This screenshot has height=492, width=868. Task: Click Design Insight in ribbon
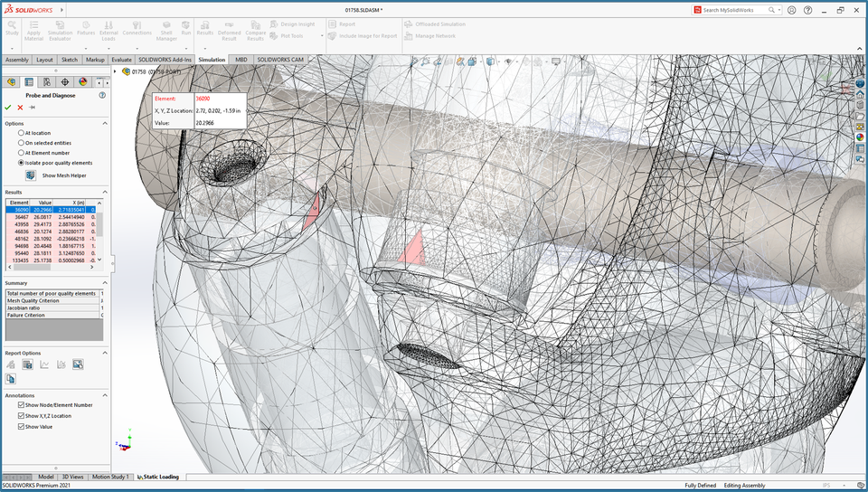point(292,24)
